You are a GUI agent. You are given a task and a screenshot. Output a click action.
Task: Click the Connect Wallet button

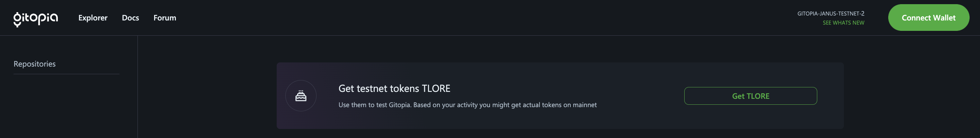[928, 18]
